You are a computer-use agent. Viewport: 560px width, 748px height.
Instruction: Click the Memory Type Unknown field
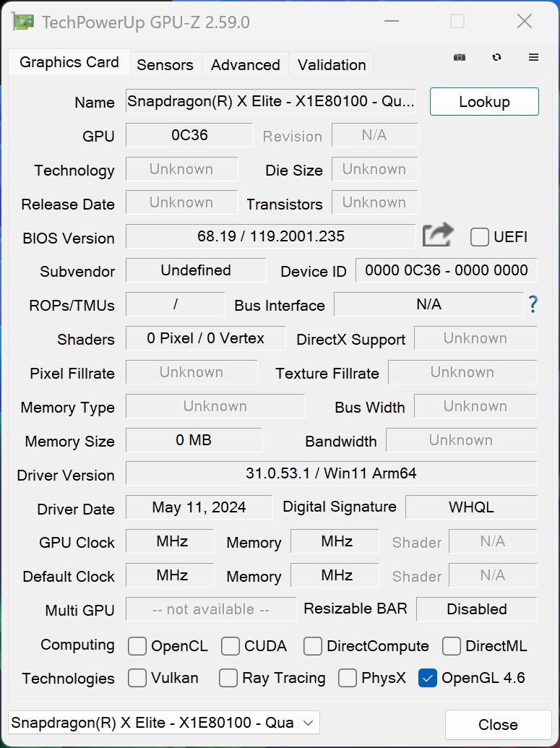tap(215, 406)
